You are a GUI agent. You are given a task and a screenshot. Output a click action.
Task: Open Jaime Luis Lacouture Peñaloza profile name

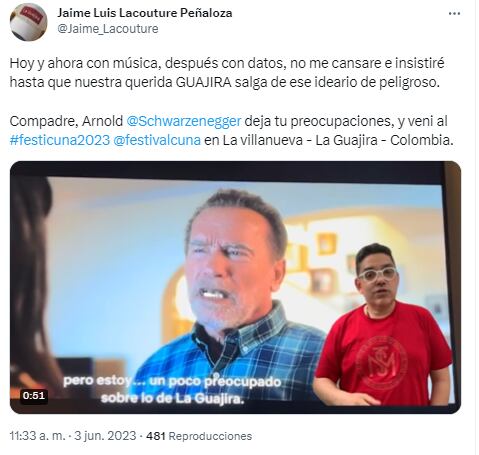(x=145, y=13)
